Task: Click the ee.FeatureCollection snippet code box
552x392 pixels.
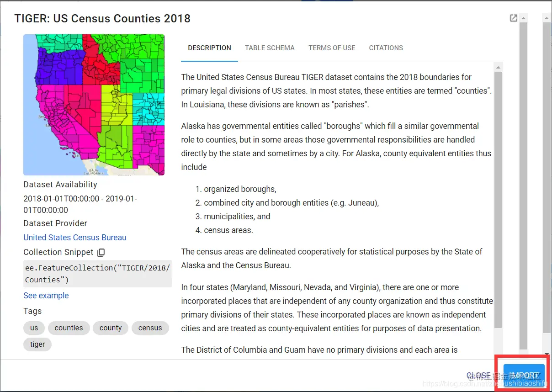Action: click(x=97, y=274)
